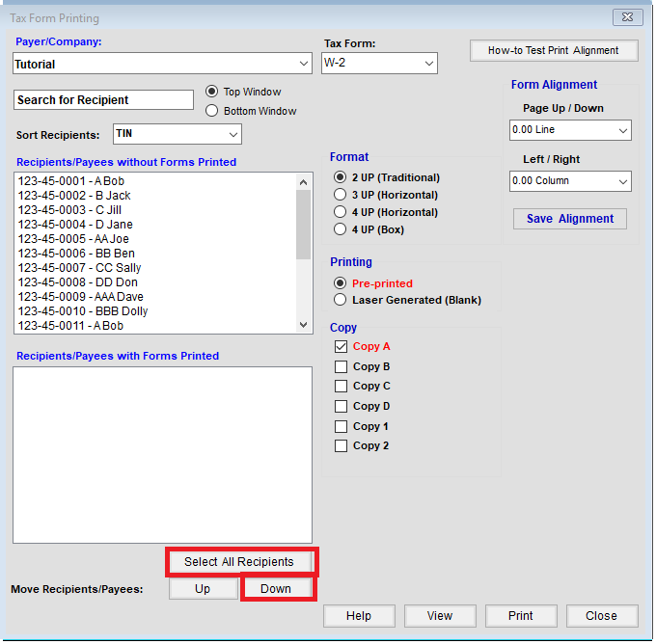Check the Copy C checkbox

pos(341,386)
